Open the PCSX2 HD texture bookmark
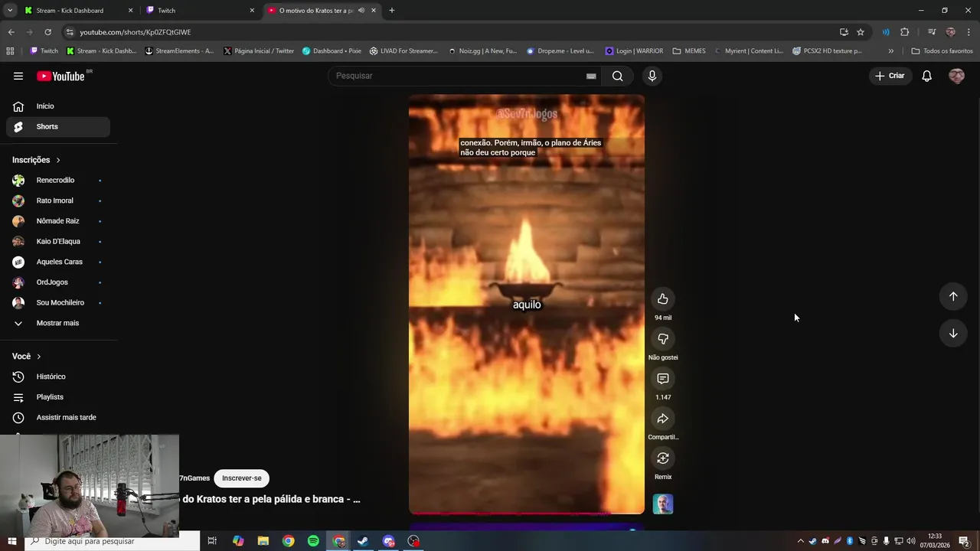 [x=827, y=51]
